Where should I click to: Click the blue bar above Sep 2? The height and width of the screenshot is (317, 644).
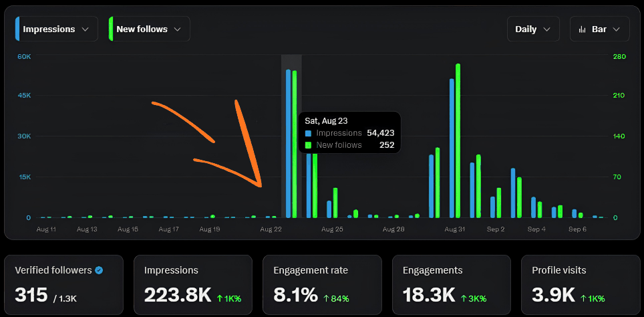point(493,207)
